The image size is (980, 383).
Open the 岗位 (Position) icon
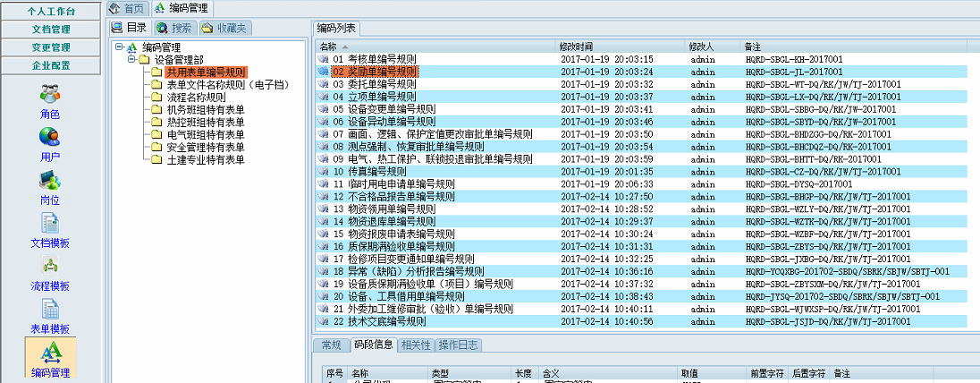tap(50, 180)
